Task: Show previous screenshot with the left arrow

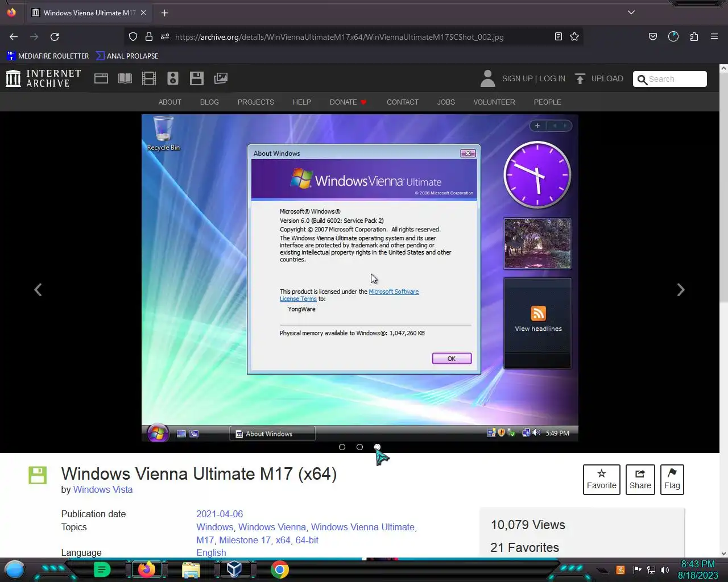Action: [38, 290]
